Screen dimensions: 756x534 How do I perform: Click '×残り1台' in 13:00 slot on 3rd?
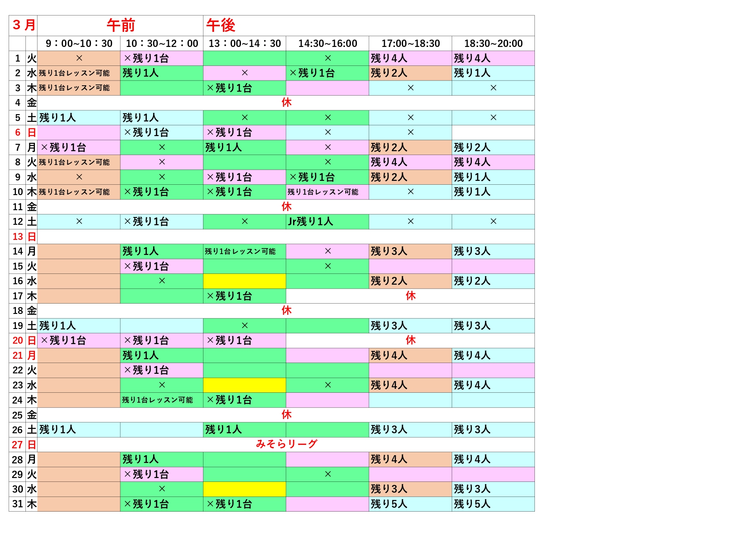tap(229, 88)
